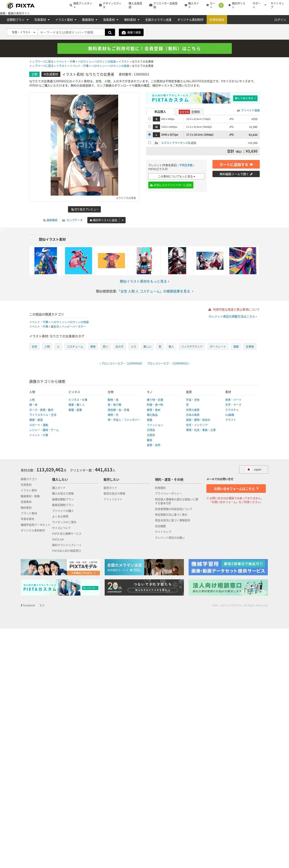Screen dimensions: 289x868
Task: Select the M size radio button
Action: (x=149, y=126)
